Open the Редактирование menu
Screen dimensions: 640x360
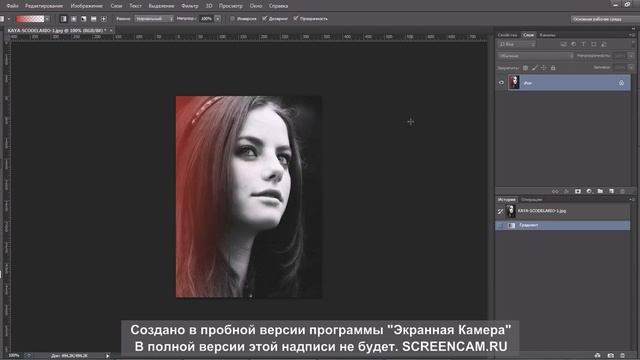(x=44, y=6)
